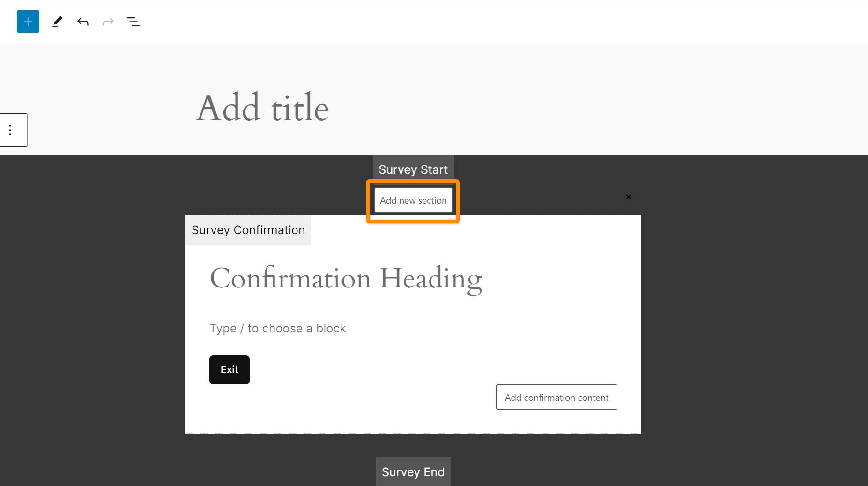Select the Survey End label

413,472
